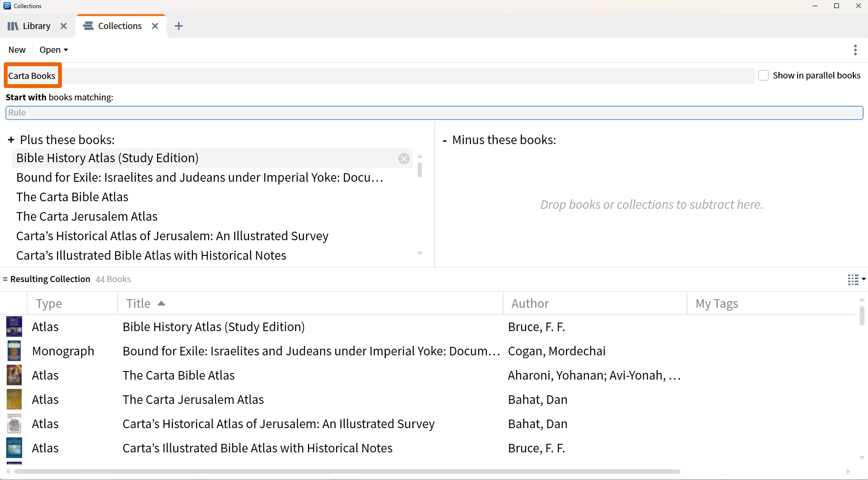Click results vertical scrollbar thumb
The image size is (868, 480).
[862, 316]
